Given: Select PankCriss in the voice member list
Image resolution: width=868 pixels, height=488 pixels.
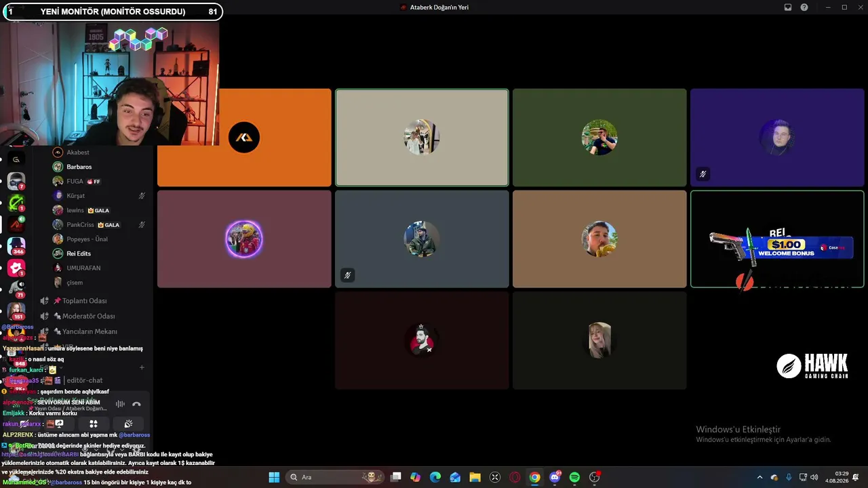Looking at the screenshot, I should point(99,224).
